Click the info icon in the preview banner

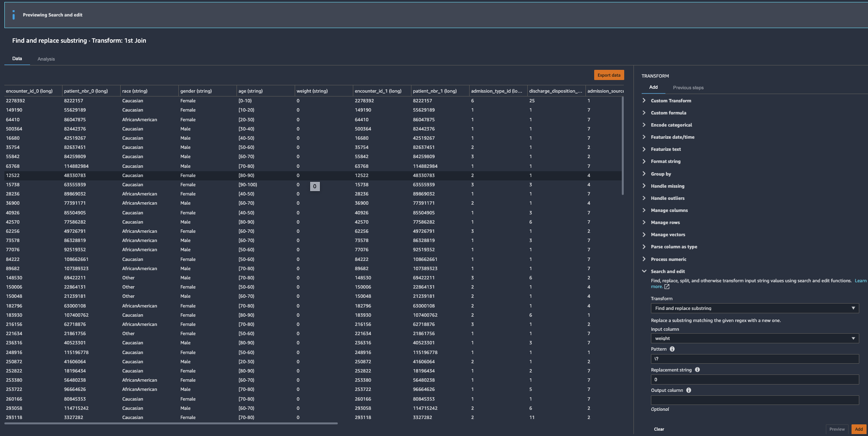tap(13, 15)
